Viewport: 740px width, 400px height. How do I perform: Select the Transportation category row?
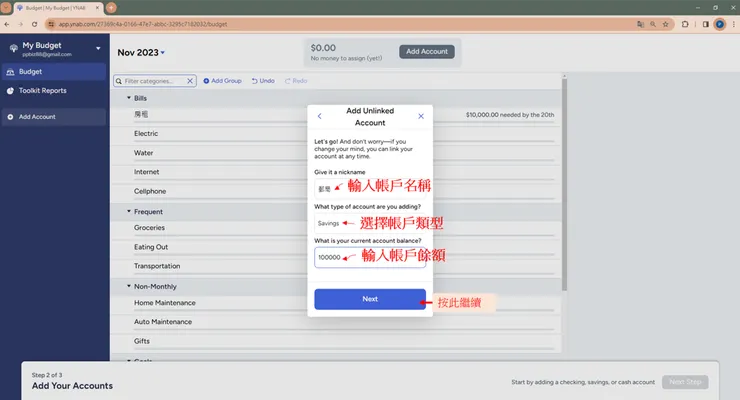coord(336,266)
